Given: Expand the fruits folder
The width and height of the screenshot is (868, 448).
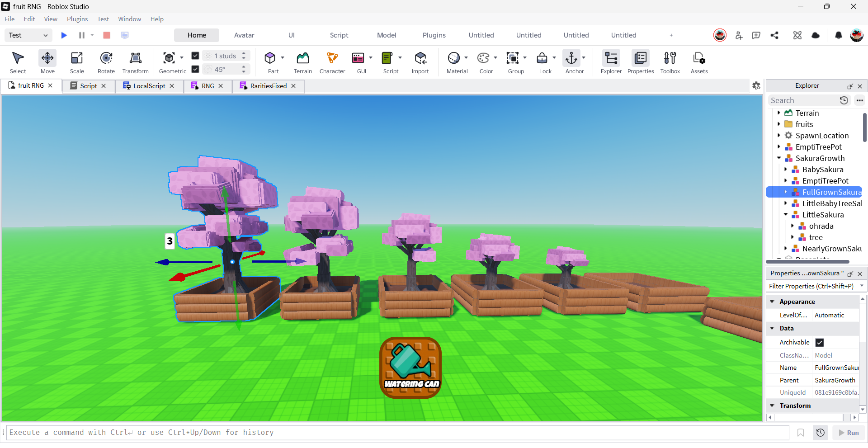Looking at the screenshot, I should (779, 124).
